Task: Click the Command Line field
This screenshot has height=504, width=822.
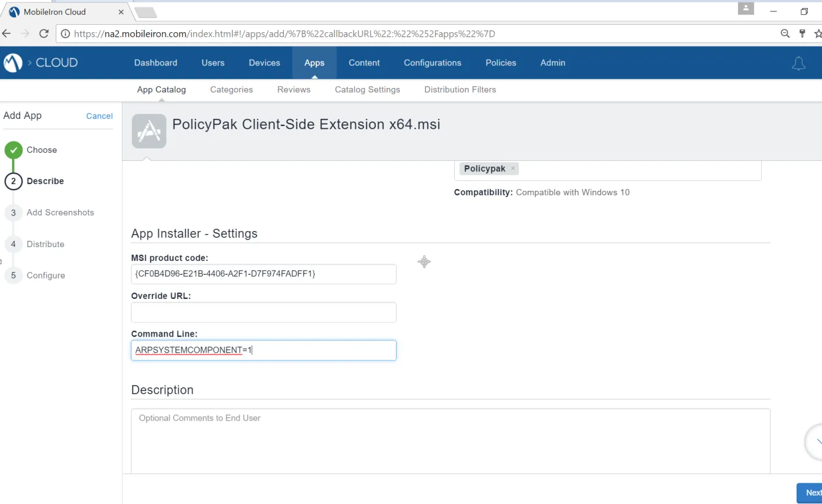Action: 264,351
